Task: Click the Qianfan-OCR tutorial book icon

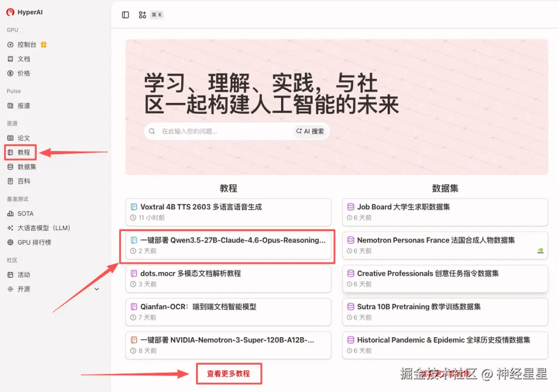Action: (x=134, y=307)
